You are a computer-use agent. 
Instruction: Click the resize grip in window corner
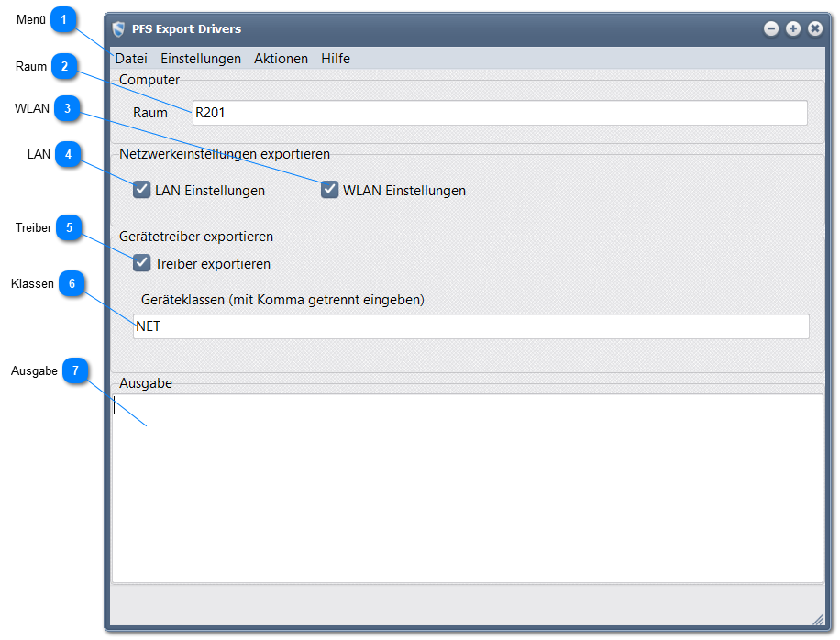point(817,620)
